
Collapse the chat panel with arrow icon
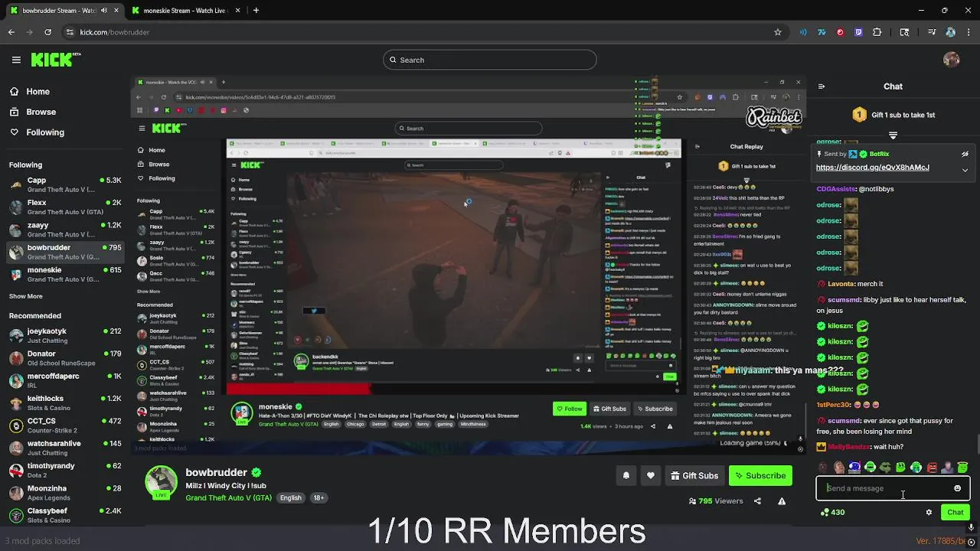tap(821, 86)
